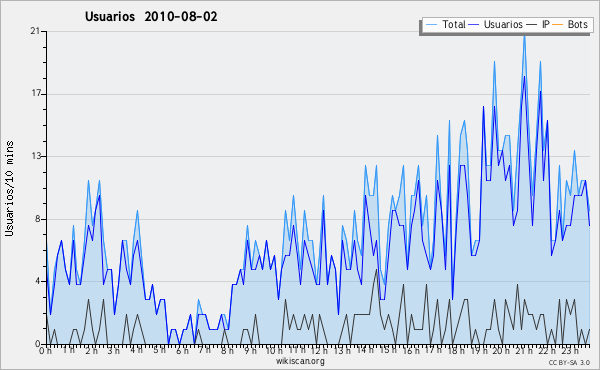Image resolution: width=600 pixels, height=370 pixels.
Task: Click the x-axis label 21 h
Action: (x=524, y=350)
